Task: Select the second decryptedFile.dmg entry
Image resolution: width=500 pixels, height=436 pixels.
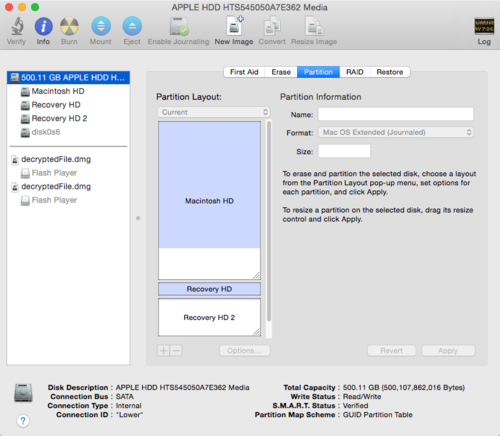Action: pos(68,186)
